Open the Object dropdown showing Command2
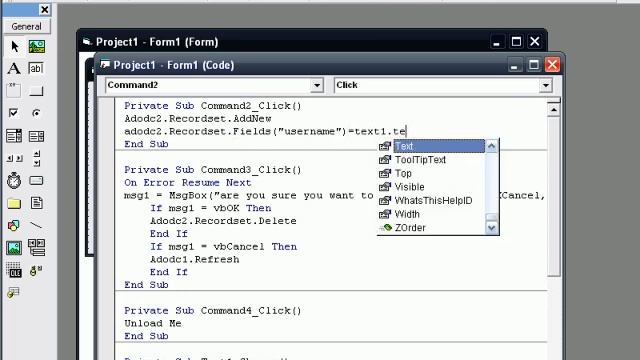The width and height of the screenshot is (640, 360). tap(317, 85)
